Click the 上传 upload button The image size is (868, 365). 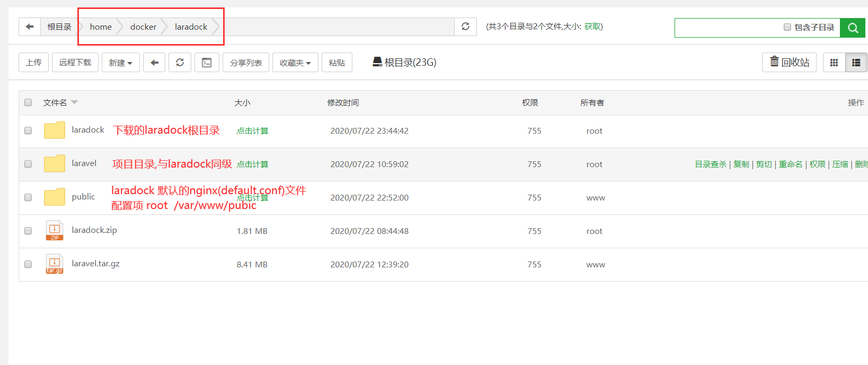point(33,63)
